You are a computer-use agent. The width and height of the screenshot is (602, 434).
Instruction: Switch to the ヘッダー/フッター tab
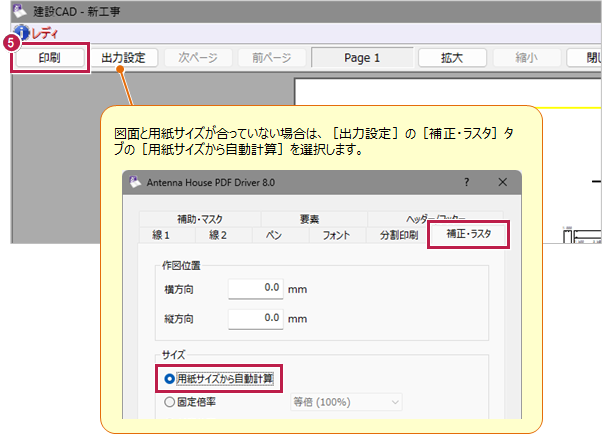pyautogui.click(x=435, y=218)
